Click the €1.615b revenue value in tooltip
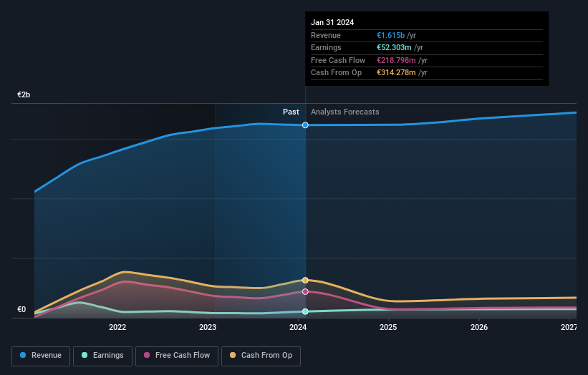Screen dimensions: 588x375 (391, 35)
